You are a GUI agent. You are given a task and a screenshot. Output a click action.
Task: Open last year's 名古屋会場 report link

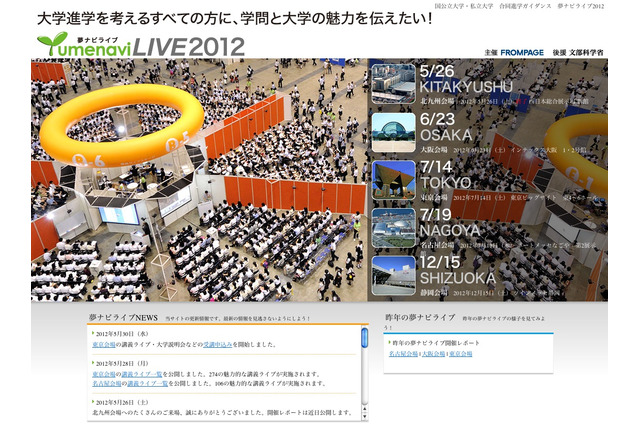403,354
